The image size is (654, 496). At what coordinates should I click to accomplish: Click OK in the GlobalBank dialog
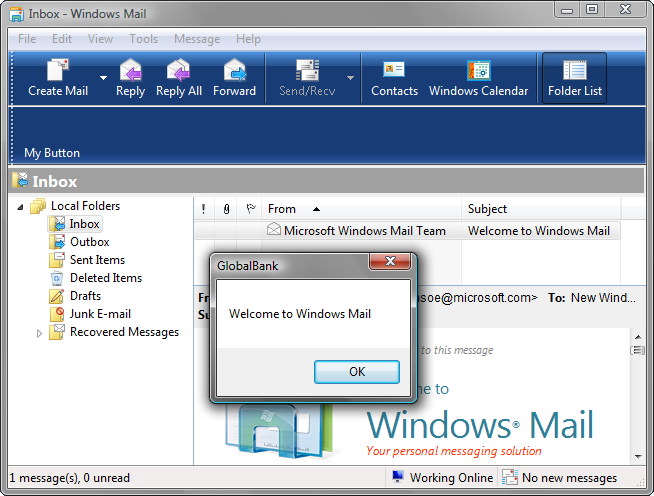point(357,372)
